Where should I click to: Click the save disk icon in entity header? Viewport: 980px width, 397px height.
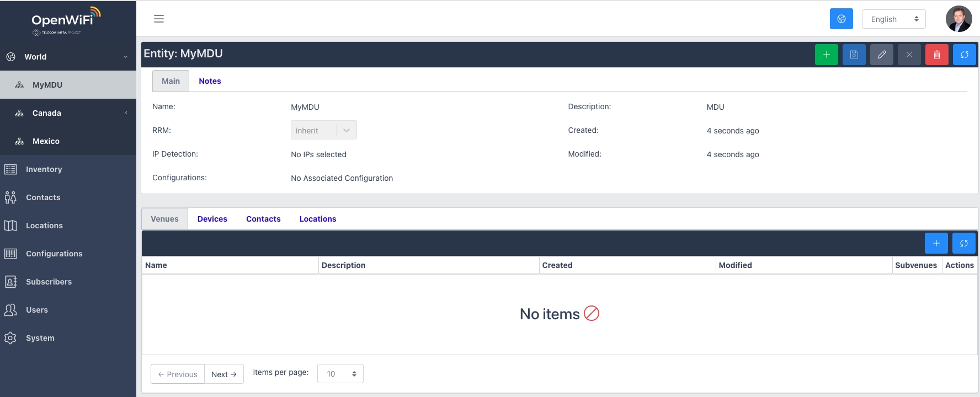pos(854,55)
